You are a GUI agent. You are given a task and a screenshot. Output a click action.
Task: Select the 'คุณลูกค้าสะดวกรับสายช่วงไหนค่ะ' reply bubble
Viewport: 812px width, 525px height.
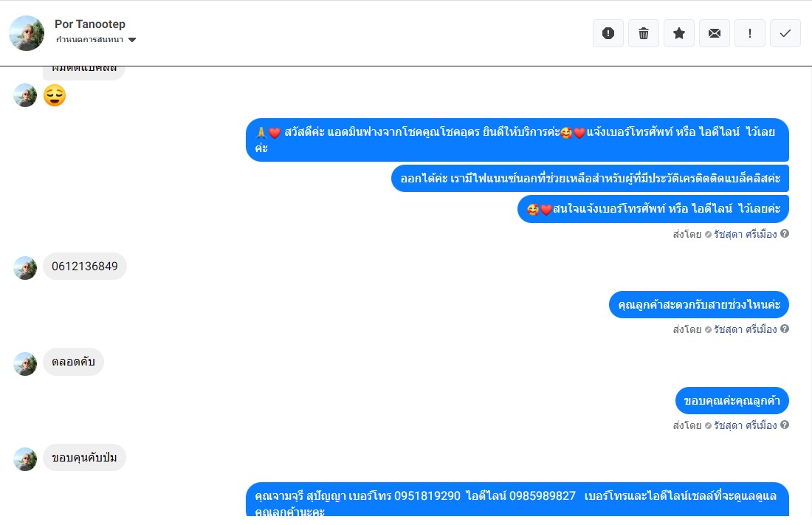(698, 305)
